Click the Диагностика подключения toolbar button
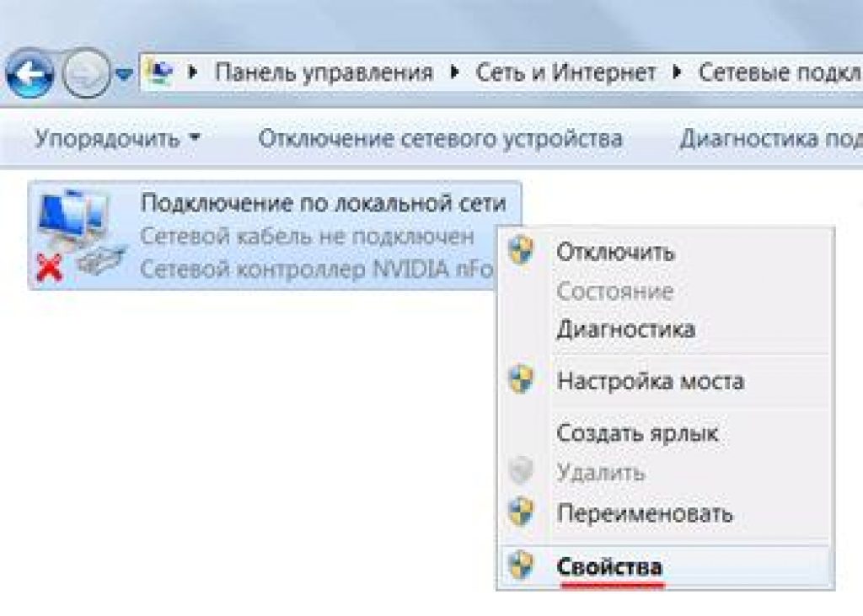This screenshot has height=616, width=863. pyautogui.click(x=770, y=138)
